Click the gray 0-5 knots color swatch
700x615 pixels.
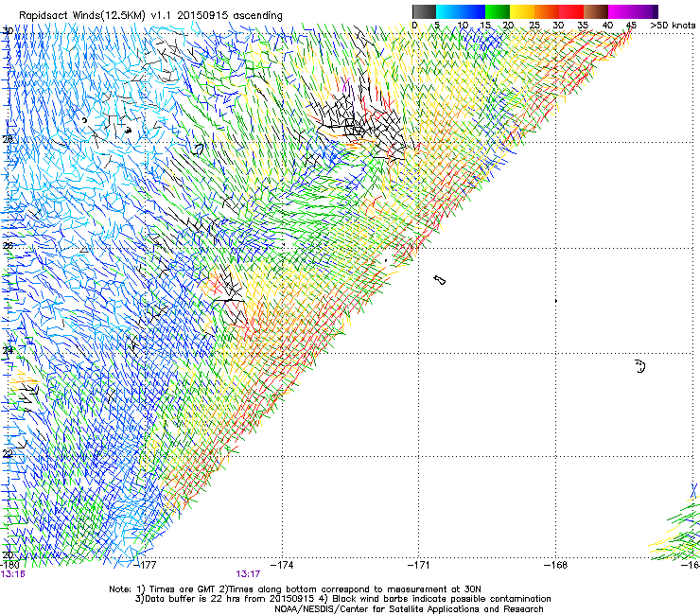pos(424,11)
